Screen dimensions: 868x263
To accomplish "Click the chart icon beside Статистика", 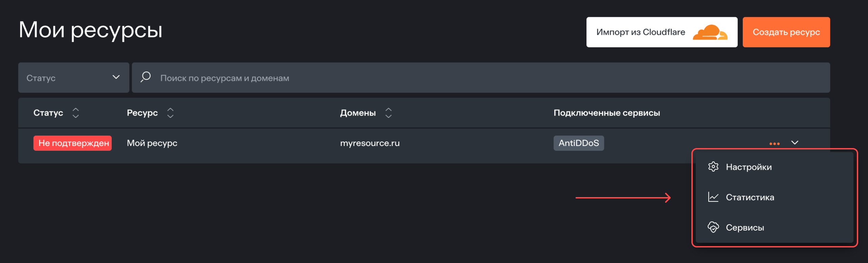I will 713,197.
